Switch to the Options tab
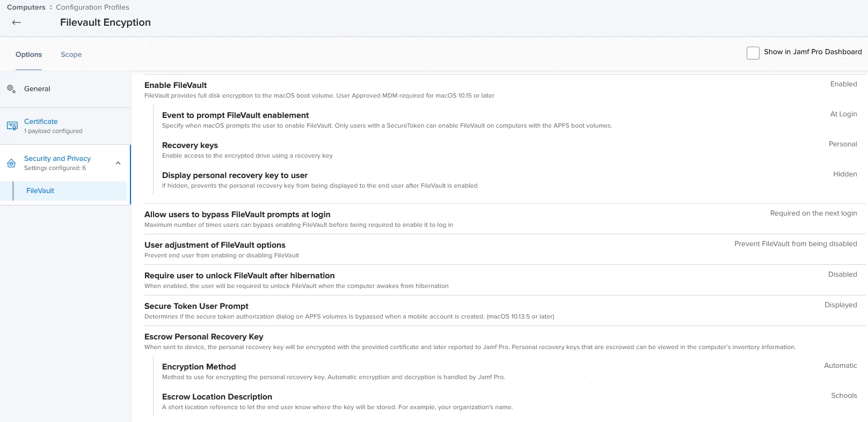The height and width of the screenshot is (422, 868). [28, 55]
